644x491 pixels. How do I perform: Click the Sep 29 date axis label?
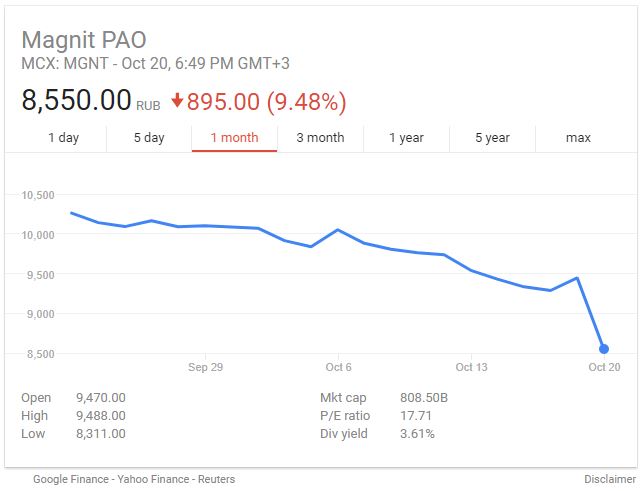point(205,367)
